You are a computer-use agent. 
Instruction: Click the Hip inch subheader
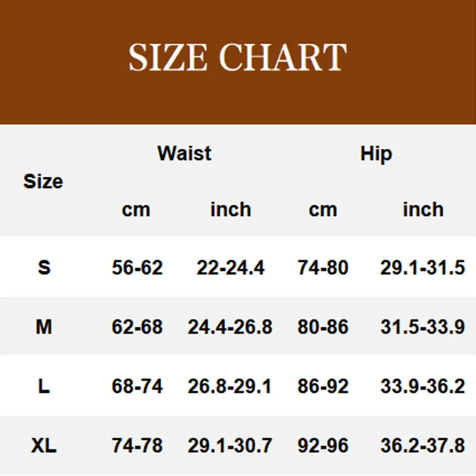[x=423, y=209]
